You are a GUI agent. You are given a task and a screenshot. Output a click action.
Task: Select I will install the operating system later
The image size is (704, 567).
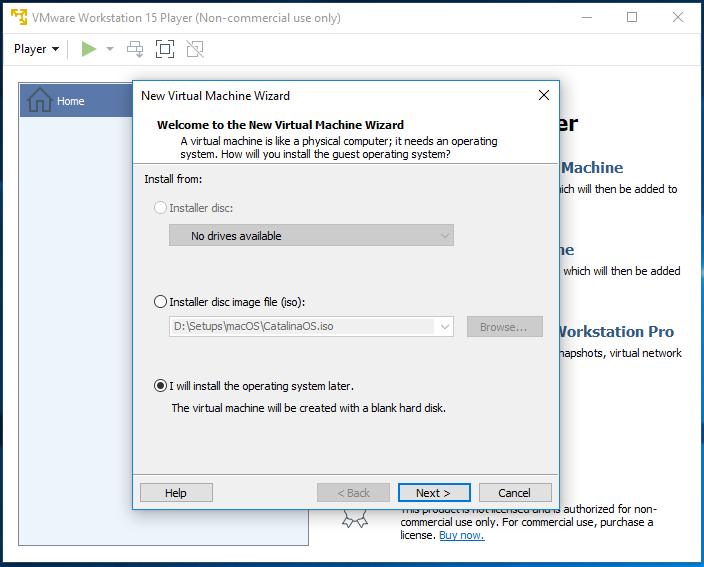[160, 386]
